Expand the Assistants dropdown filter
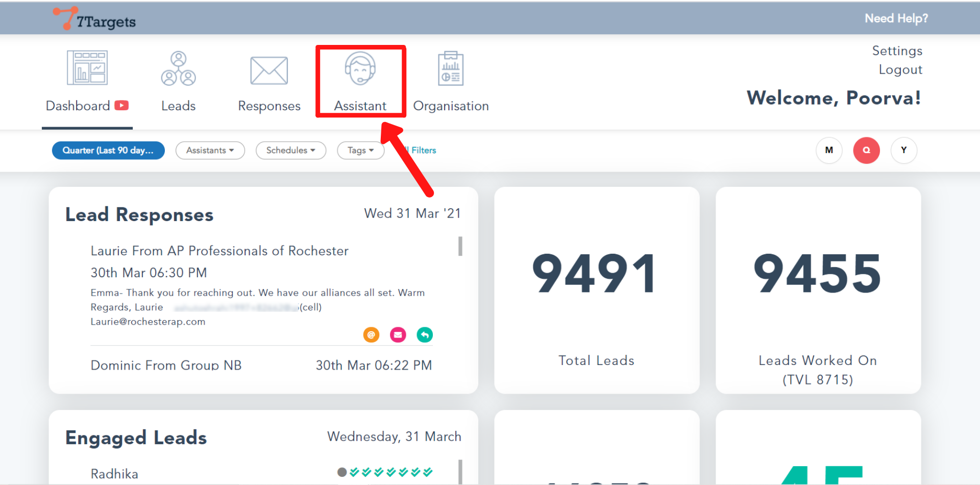The width and height of the screenshot is (980, 485). point(210,150)
